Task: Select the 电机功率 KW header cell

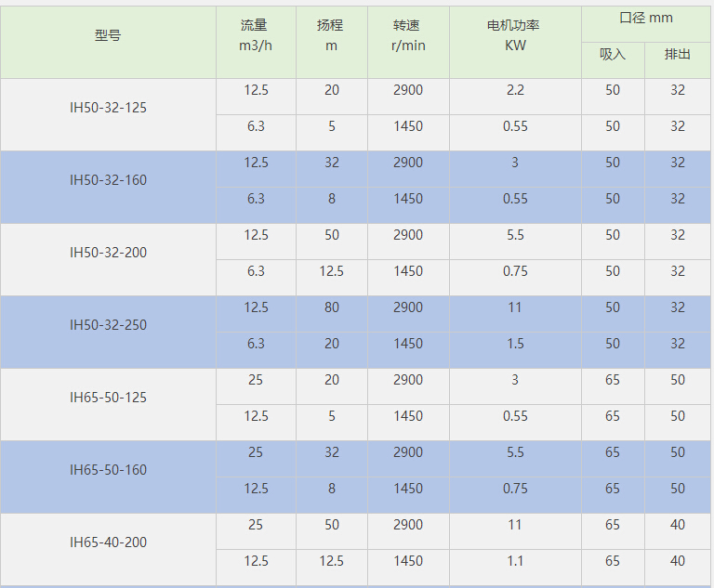Action: click(515, 35)
